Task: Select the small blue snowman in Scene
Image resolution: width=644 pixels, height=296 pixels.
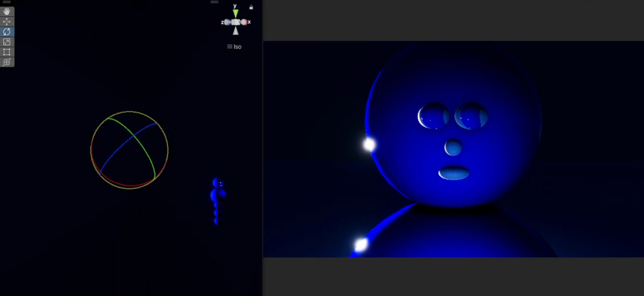Action: click(x=217, y=196)
